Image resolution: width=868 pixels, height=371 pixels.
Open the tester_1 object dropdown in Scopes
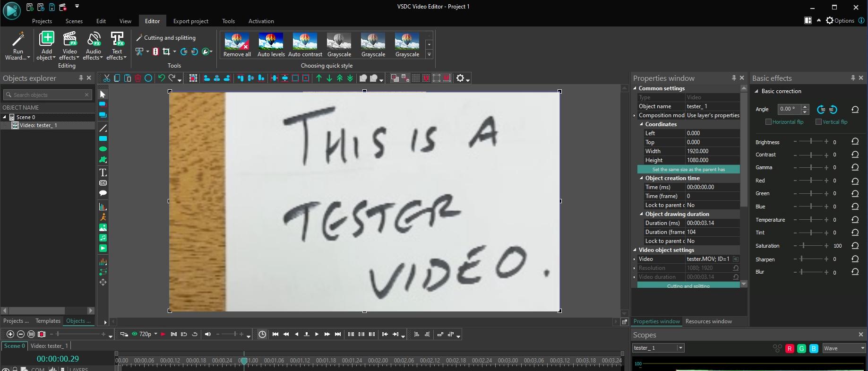pos(658,348)
